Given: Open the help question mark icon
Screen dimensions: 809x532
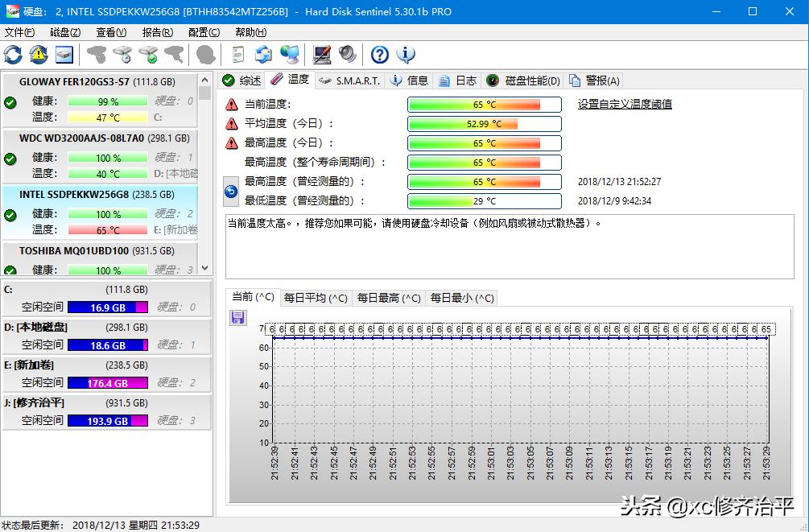Looking at the screenshot, I should (378, 55).
